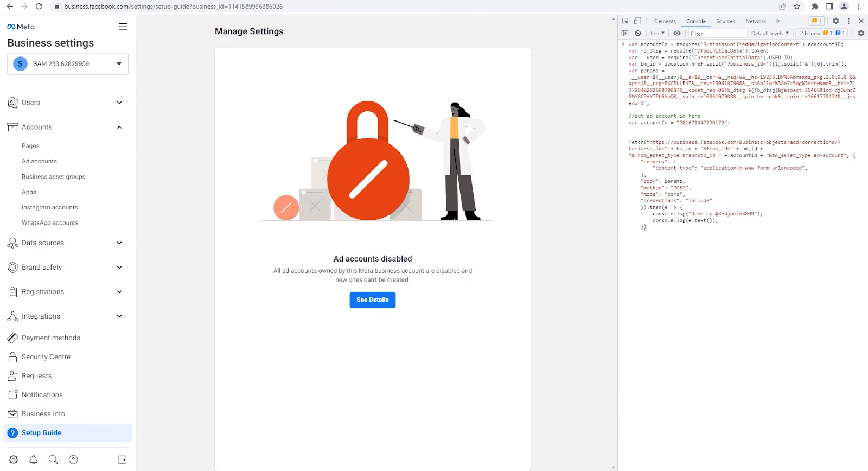Image resolution: width=868 pixels, height=471 pixels.
Task: Open Instagram accounts
Action: pos(50,207)
